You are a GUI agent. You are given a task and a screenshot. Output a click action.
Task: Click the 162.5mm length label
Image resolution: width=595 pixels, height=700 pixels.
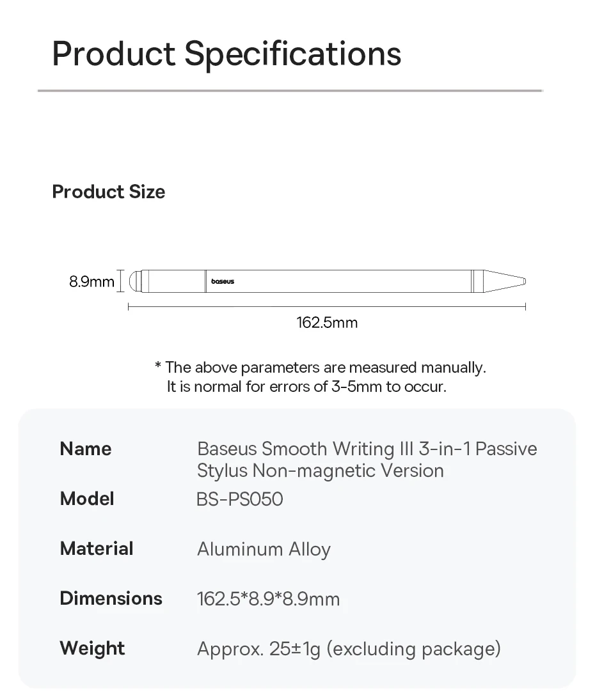(327, 323)
